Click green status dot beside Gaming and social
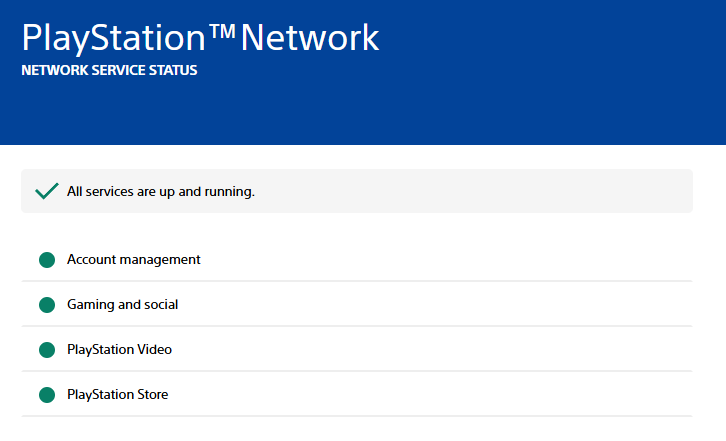The width and height of the screenshot is (726, 441). click(47, 305)
